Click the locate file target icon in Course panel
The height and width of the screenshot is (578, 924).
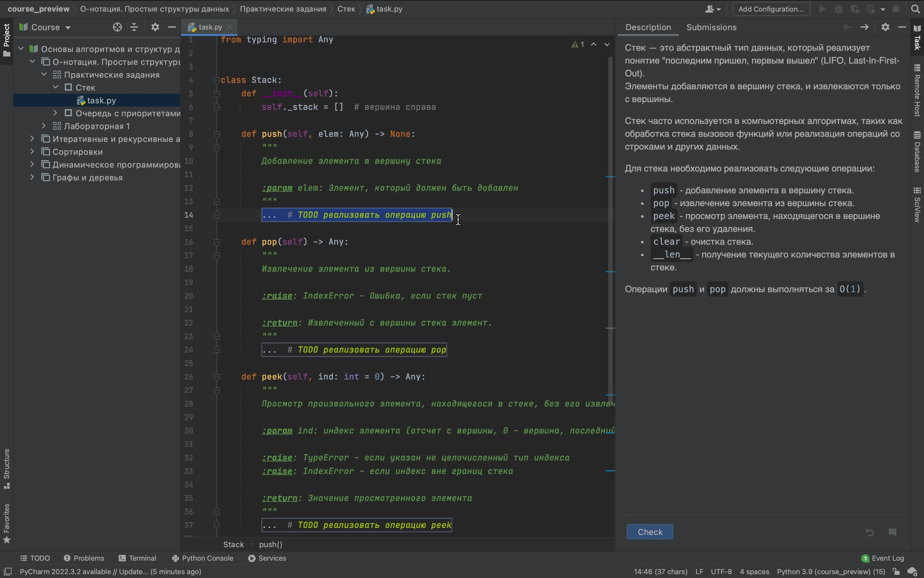pyautogui.click(x=117, y=27)
